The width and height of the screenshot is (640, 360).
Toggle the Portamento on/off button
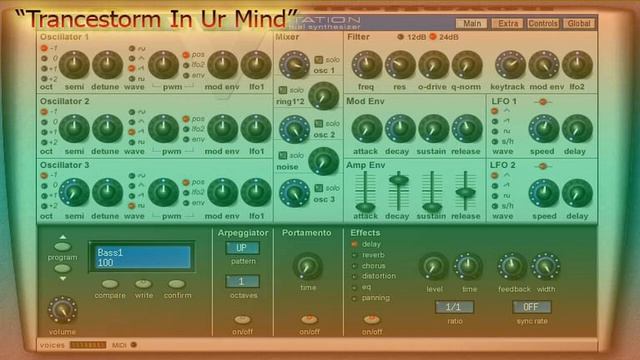(x=309, y=319)
